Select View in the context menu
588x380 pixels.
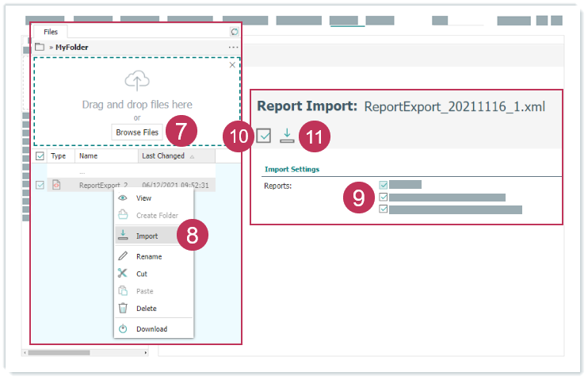click(143, 198)
